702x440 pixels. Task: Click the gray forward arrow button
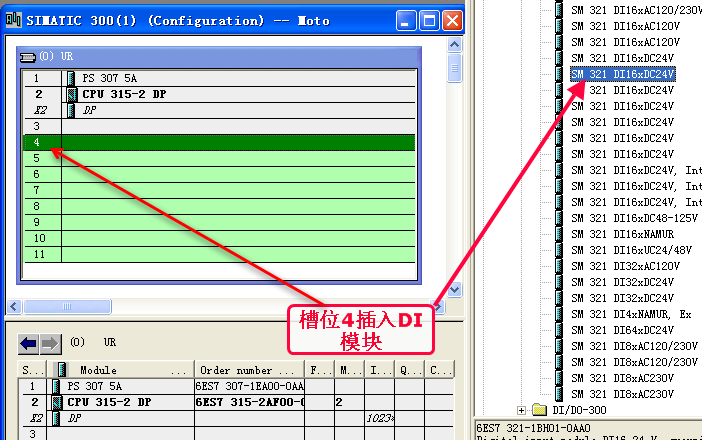pyautogui.click(x=50, y=344)
